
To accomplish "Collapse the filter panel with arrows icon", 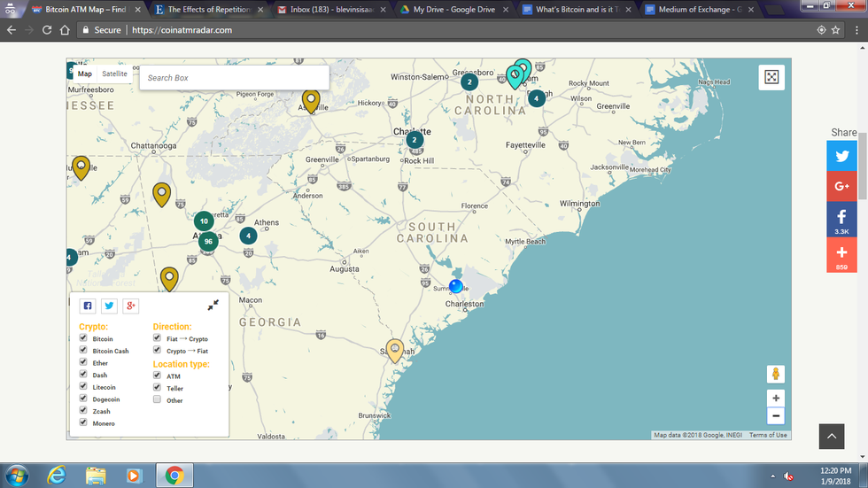I will tap(213, 306).
